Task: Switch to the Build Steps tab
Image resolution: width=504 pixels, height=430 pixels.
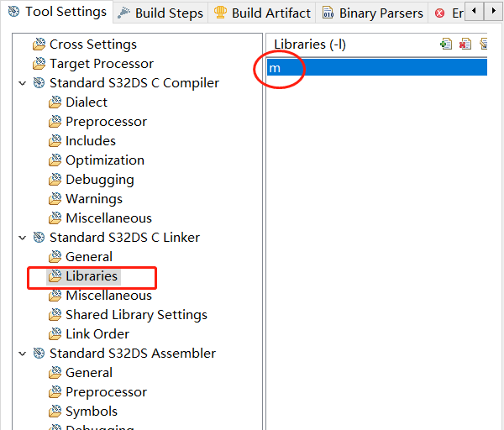Action: [163, 13]
